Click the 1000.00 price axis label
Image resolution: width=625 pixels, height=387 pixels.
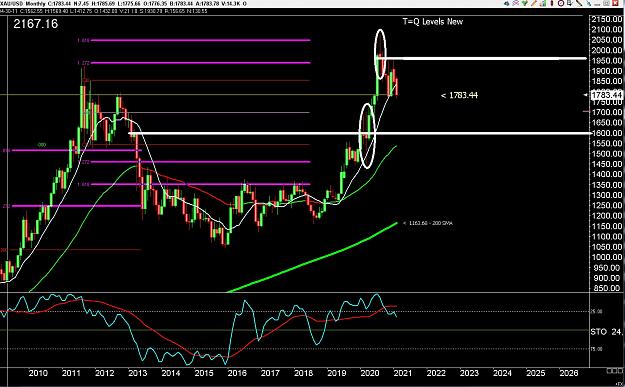click(x=607, y=257)
